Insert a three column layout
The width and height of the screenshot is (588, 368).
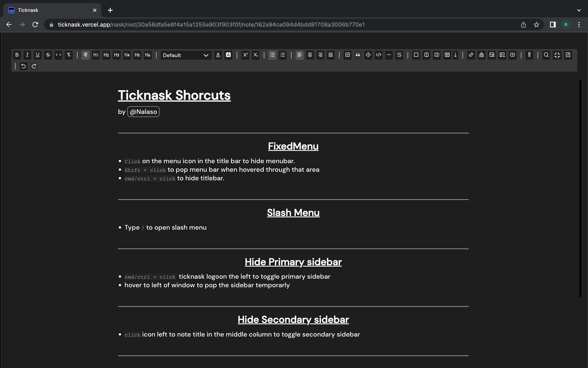click(x=437, y=55)
